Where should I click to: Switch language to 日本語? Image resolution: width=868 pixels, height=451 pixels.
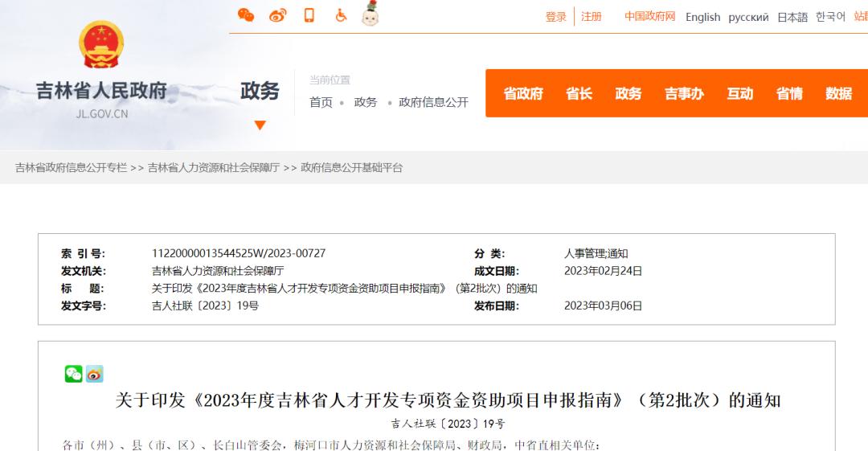(792, 17)
